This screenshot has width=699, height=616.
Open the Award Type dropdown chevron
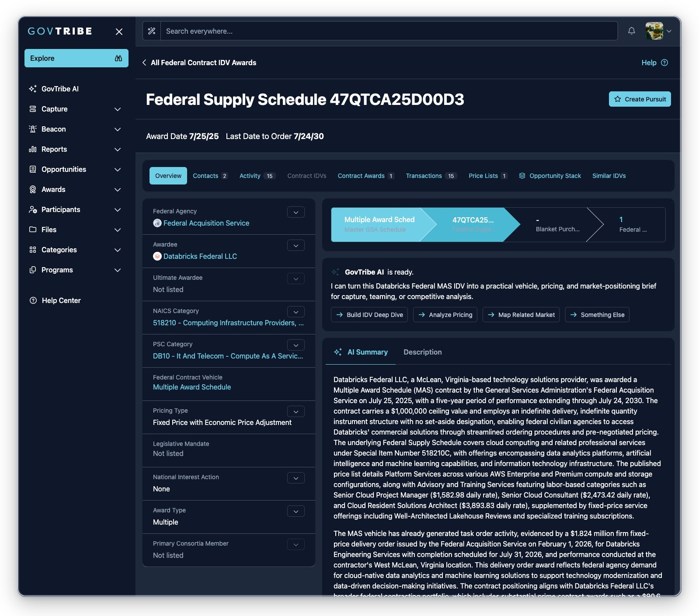[x=296, y=511]
